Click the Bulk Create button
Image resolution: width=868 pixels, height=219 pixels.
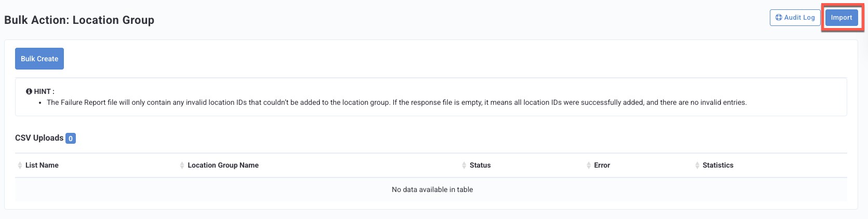pos(39,59)
